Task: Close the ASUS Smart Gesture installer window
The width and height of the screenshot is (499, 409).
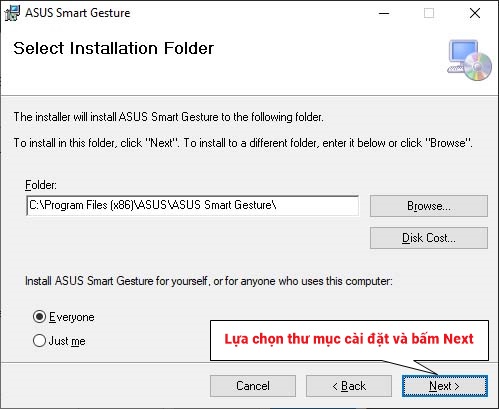Action: (x=475, y=13)
